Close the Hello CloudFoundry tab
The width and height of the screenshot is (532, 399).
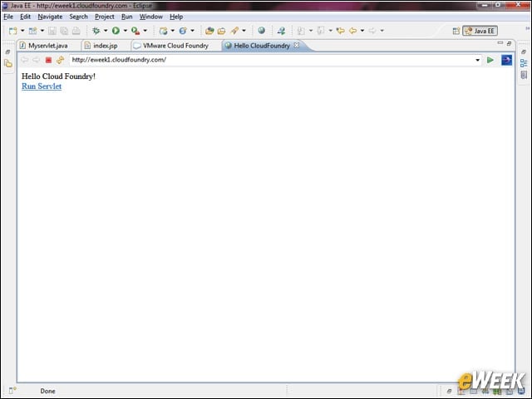[x=297, y=45]
